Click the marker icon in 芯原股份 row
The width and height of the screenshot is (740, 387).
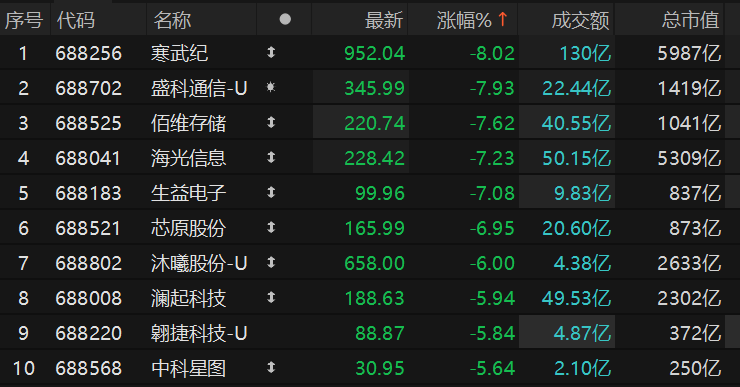click(x=271, y=227)
